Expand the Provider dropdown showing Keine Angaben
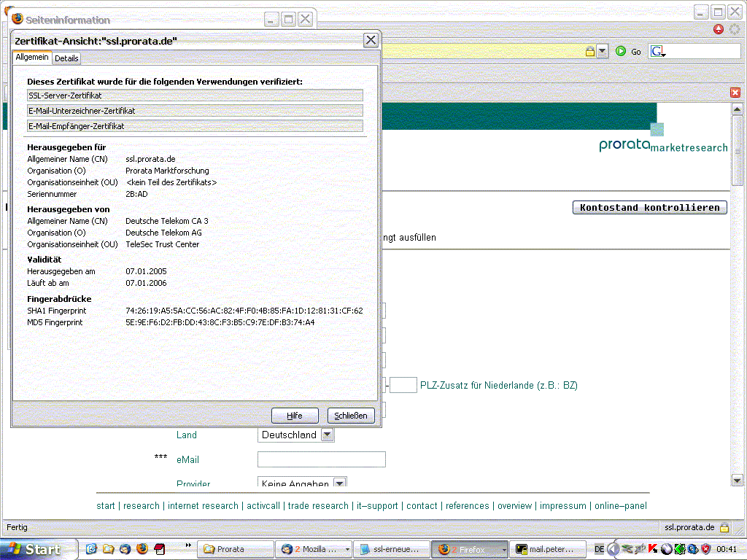 [339, 483]
